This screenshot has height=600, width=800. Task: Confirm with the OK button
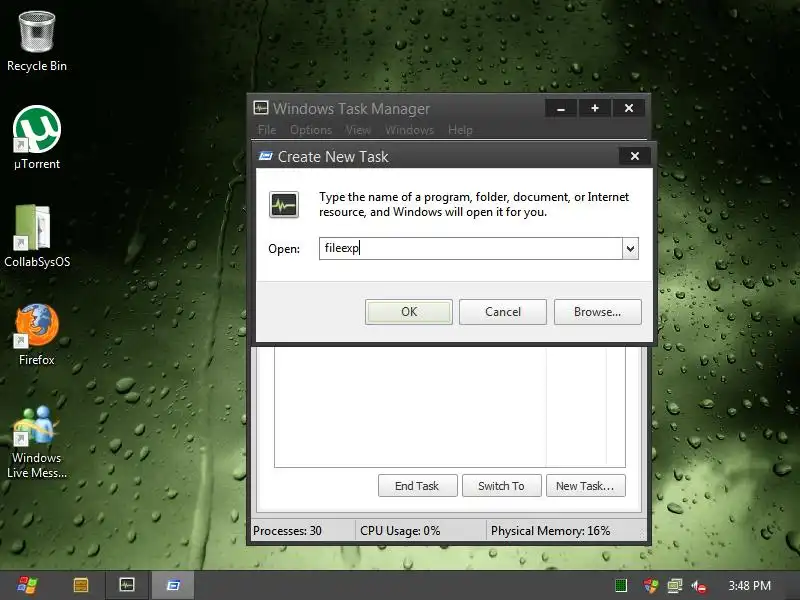pos(409,312)
